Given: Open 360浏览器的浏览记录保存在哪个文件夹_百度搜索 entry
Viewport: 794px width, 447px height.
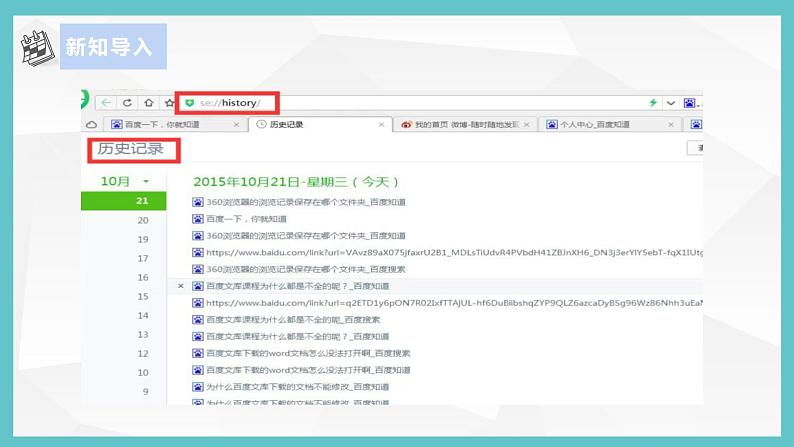Looking at the screenshot, I should [x=306, y=269].
